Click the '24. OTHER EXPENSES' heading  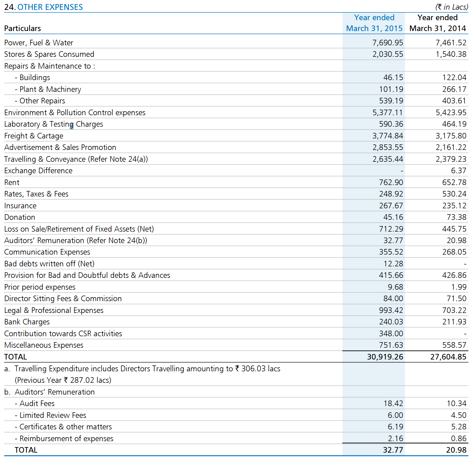tap(43, 7)
